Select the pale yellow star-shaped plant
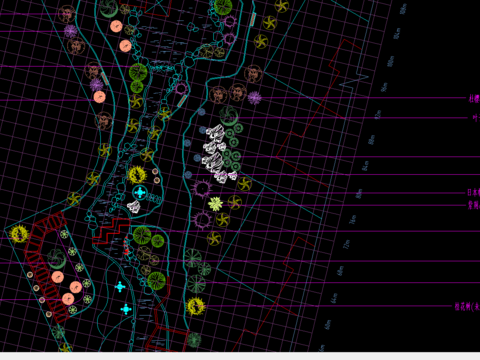Screen dimensions: 480x360 pos(216,204)
